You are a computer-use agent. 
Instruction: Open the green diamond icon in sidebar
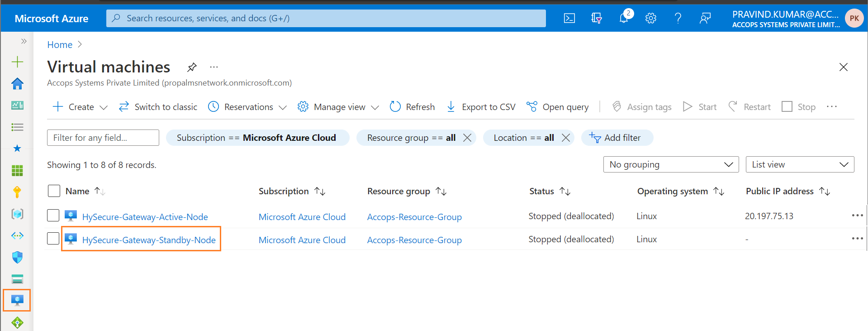click(x=17, y=322)
